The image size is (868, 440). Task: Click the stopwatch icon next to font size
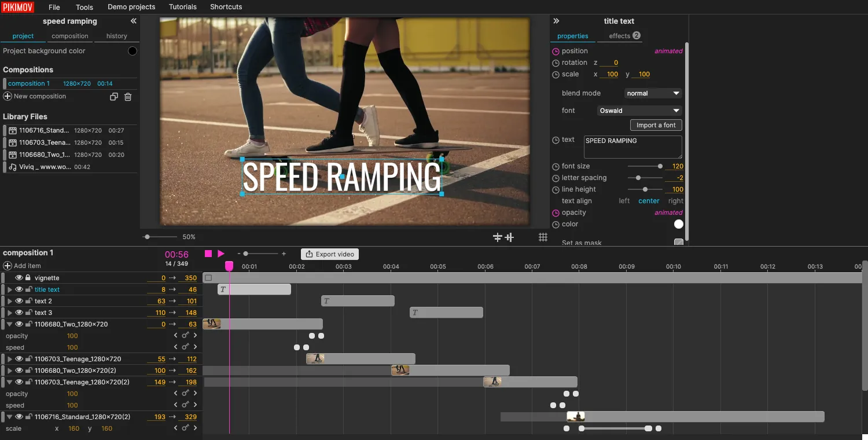pos(555,166)
